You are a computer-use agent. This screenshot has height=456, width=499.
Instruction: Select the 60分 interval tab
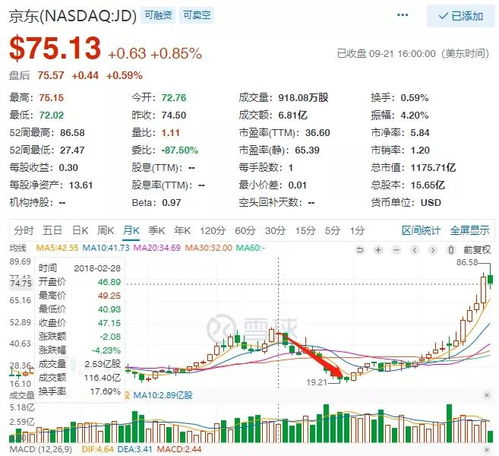tap(245, 230)
